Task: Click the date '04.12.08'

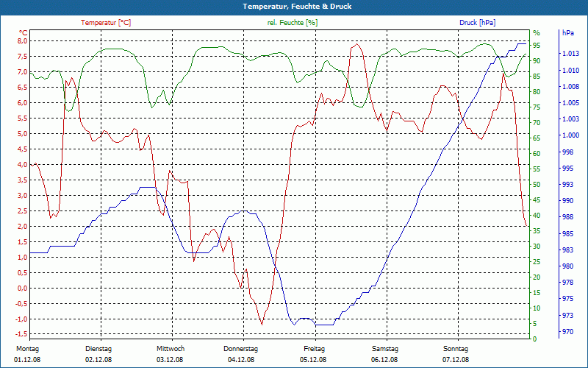Action: click(x=241, y=360)
